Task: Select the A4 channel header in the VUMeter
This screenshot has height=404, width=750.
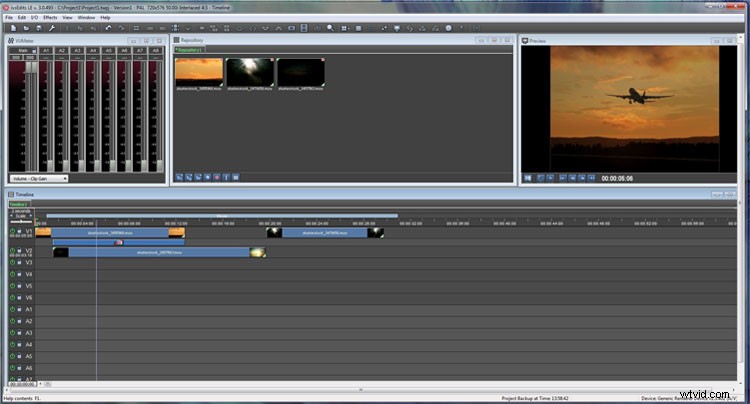Action: [x=93, y=50]
